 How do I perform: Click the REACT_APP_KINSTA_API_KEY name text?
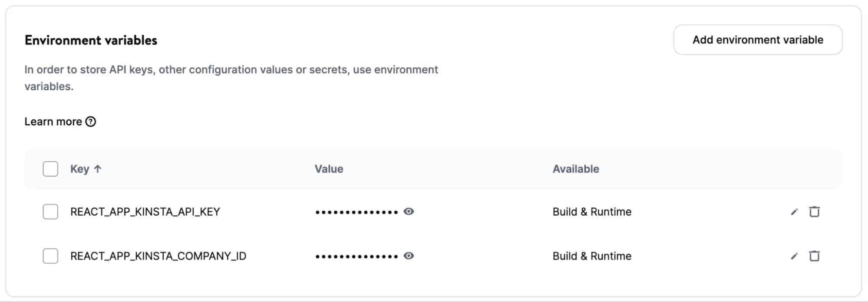point(145,212)
